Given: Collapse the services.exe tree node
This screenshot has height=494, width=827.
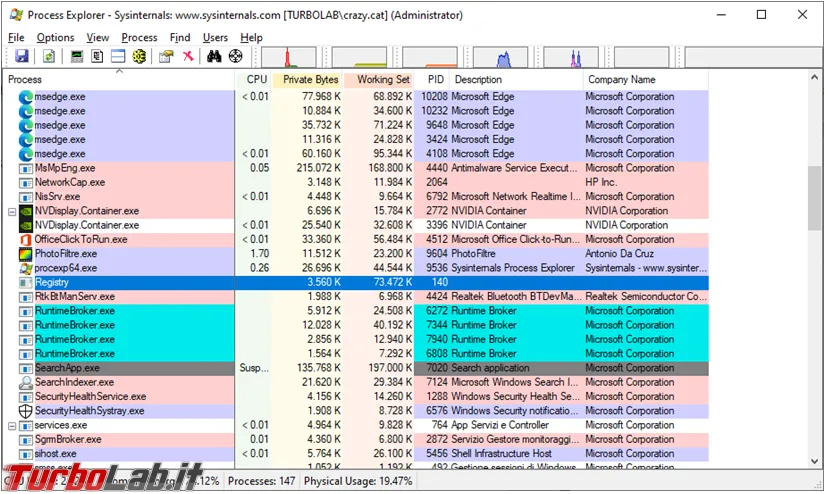Looking at the screenshot, I should [x=12, y=425].
